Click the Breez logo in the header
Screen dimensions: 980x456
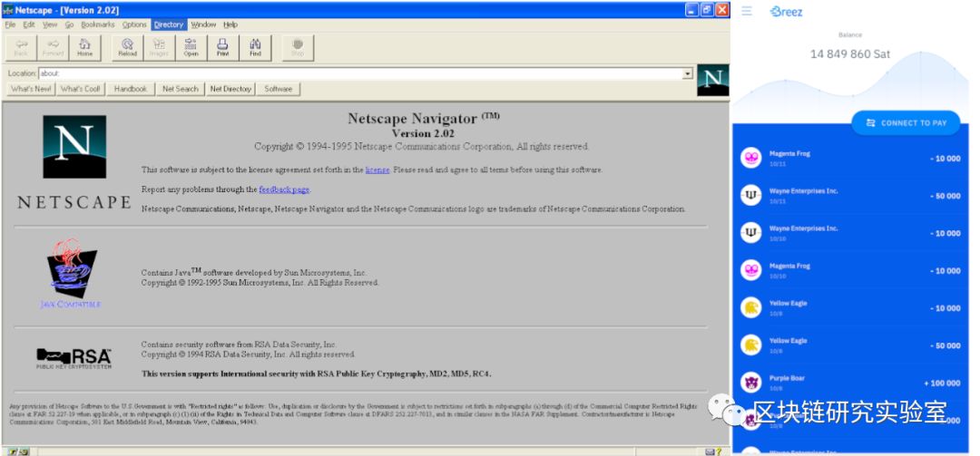[786, 11]
